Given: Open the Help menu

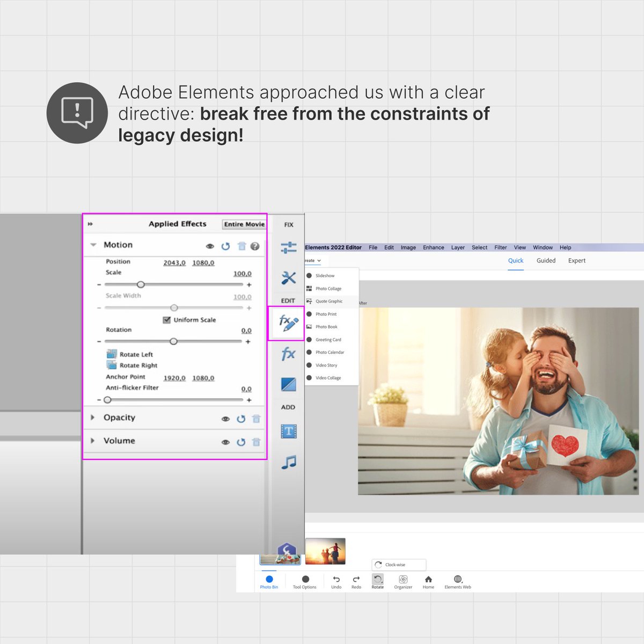Looking at the screenshot, I should (x=565, y=247).
